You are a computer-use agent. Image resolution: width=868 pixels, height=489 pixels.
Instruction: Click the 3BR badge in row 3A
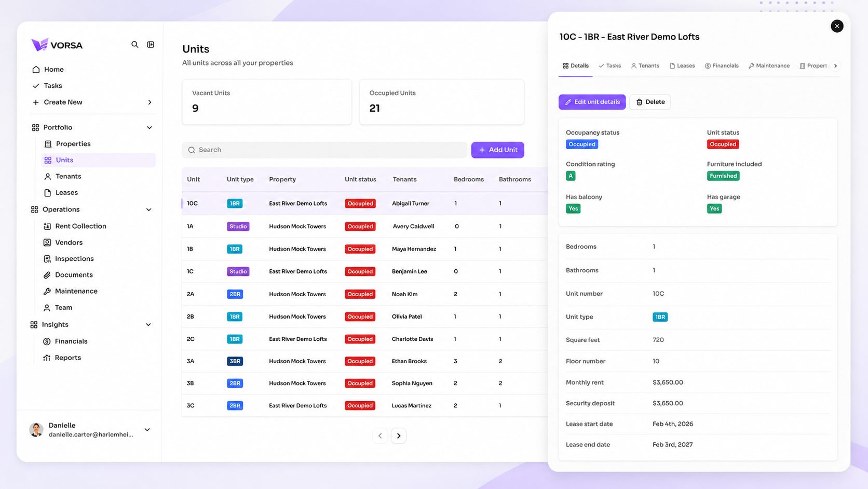coord(235,361)
